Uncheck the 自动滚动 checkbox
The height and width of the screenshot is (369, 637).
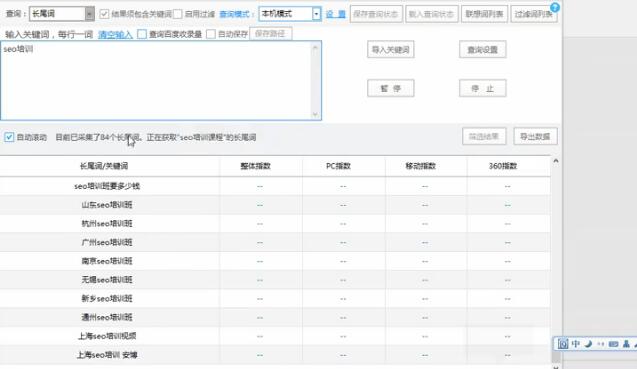coord(9,137)
